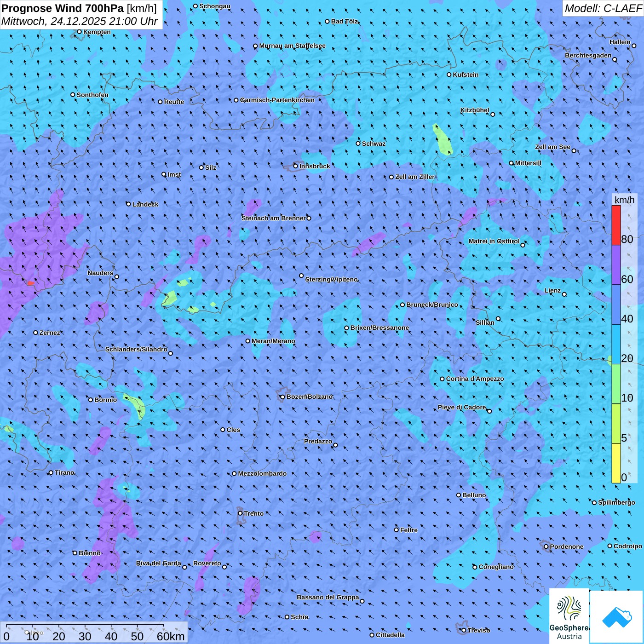
Task: Select the purple 60–80 km/h legend band
Action: [616, 265]
